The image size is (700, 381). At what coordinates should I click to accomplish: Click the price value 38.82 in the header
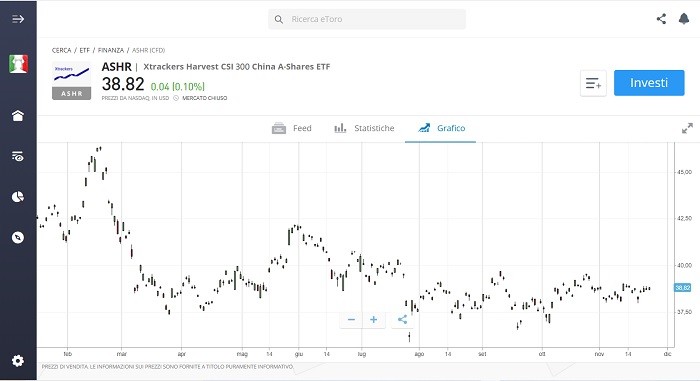tap(123, 84)
